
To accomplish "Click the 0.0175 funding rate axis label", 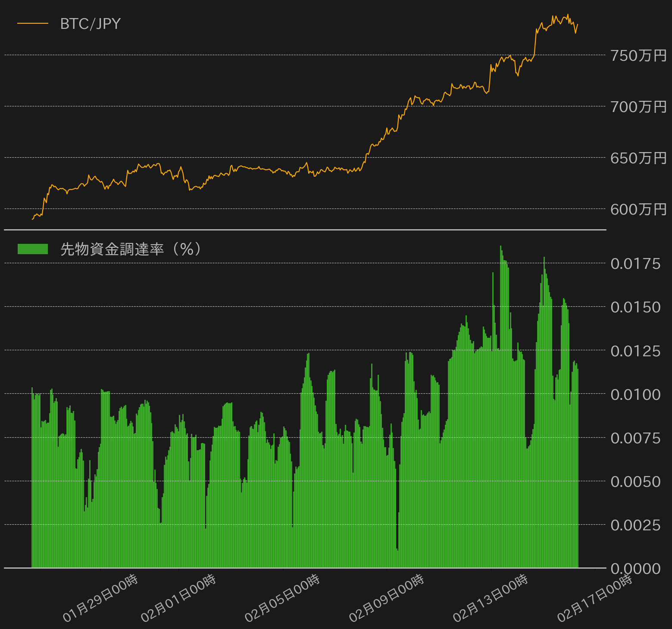I will pyautogui.click(x=635, y=264).
